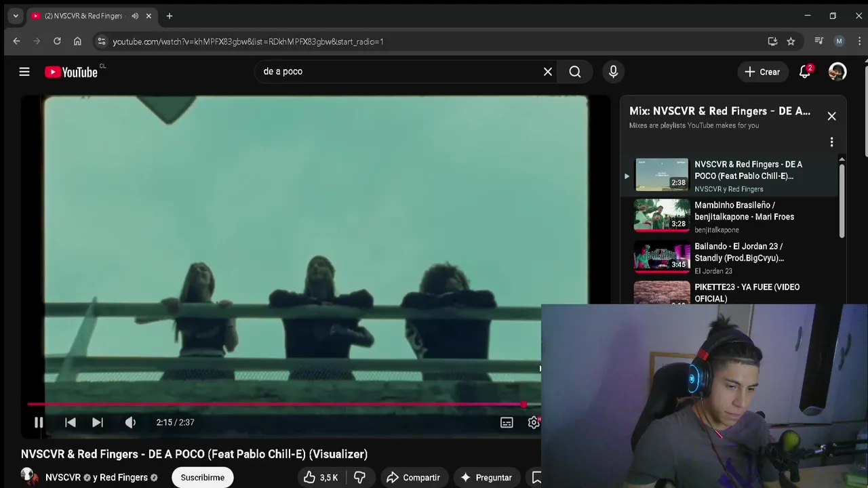Open the install app icon in address bar
Image resolution: width=868 pixels, height=488 pixels.
(772, 41)
